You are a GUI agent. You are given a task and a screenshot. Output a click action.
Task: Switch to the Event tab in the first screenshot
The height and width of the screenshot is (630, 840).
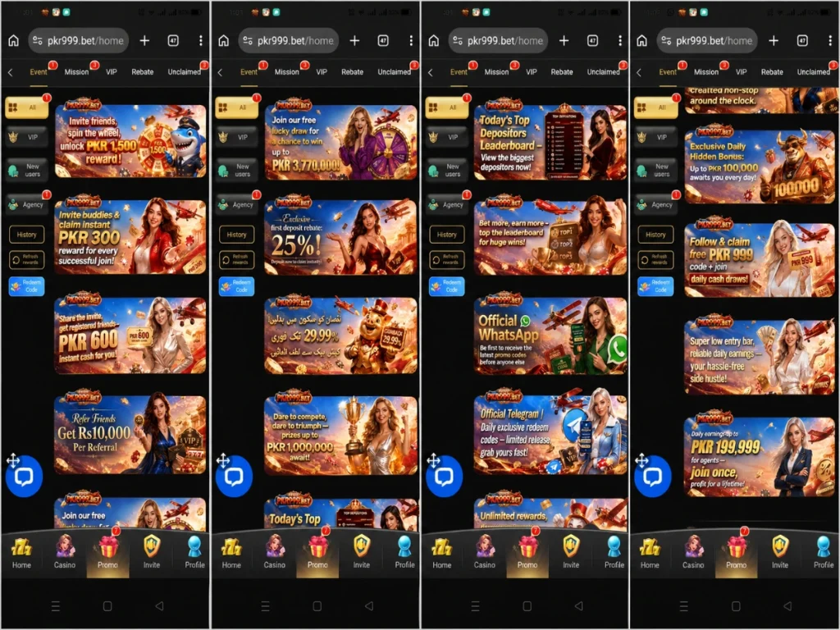tap(39, 72)
